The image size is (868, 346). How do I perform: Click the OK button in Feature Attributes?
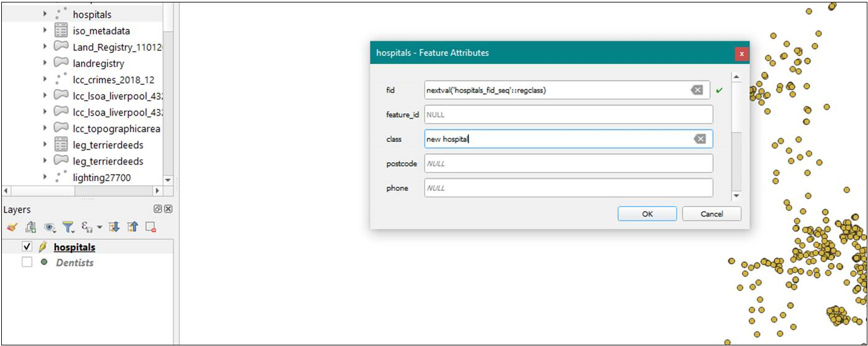coord(647,214)
